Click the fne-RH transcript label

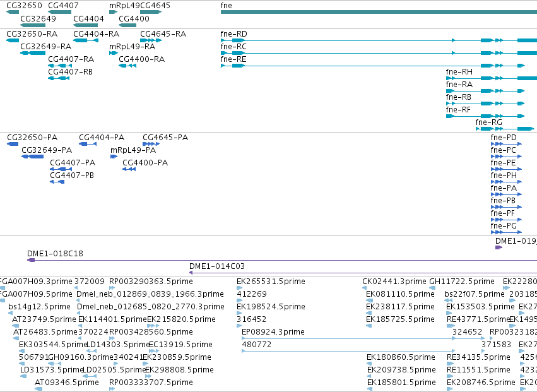click(459, 71)
